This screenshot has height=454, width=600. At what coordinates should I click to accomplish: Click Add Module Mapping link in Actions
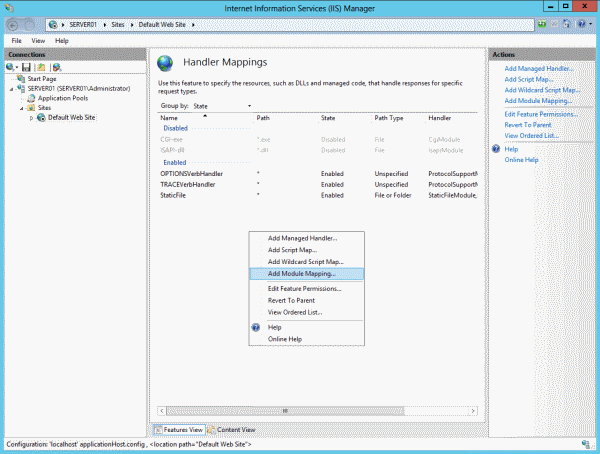click(x=538, y=101)
